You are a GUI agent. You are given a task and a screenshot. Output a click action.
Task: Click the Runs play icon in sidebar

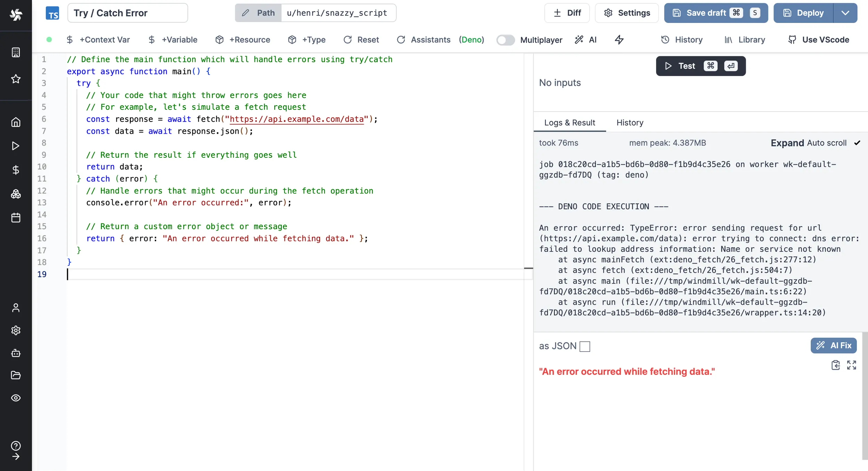tap(16, 146)
